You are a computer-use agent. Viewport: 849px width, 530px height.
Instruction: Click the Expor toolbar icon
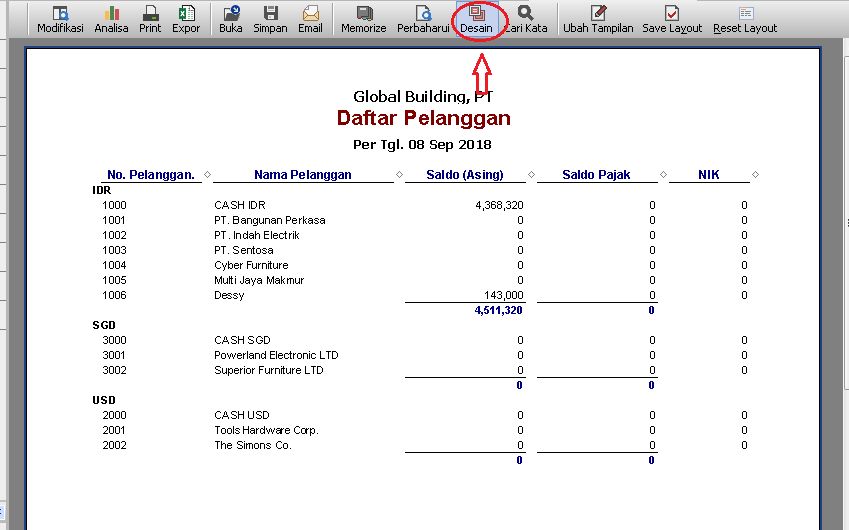(186, 18)
